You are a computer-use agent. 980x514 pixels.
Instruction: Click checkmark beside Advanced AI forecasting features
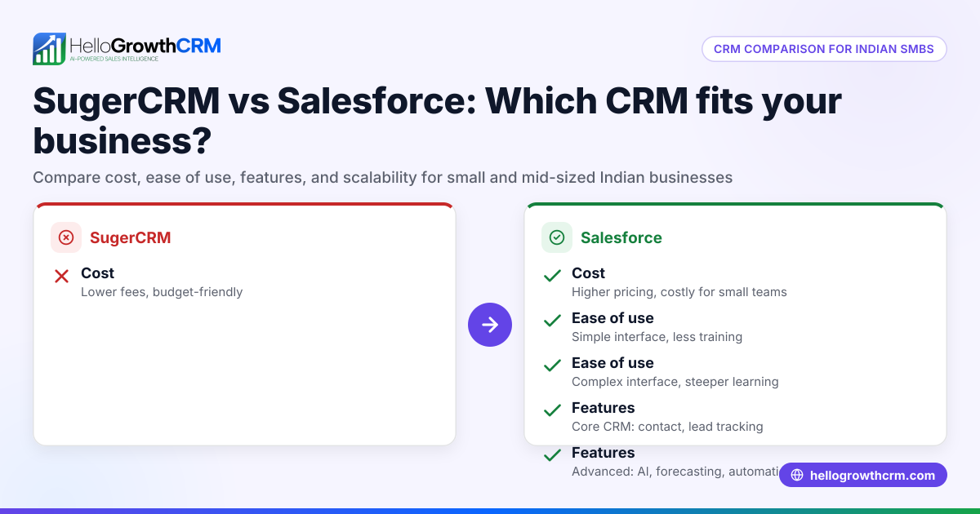pyautogui.click(x=552, y=456)
